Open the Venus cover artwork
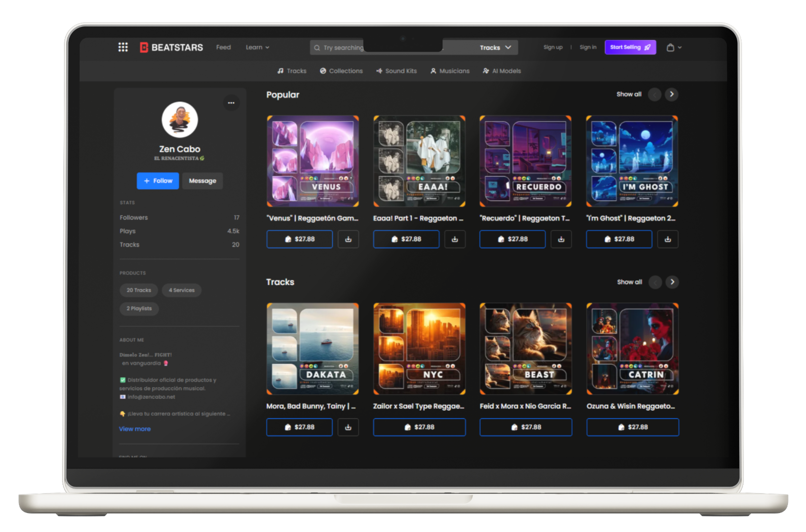 coord(312,161)
